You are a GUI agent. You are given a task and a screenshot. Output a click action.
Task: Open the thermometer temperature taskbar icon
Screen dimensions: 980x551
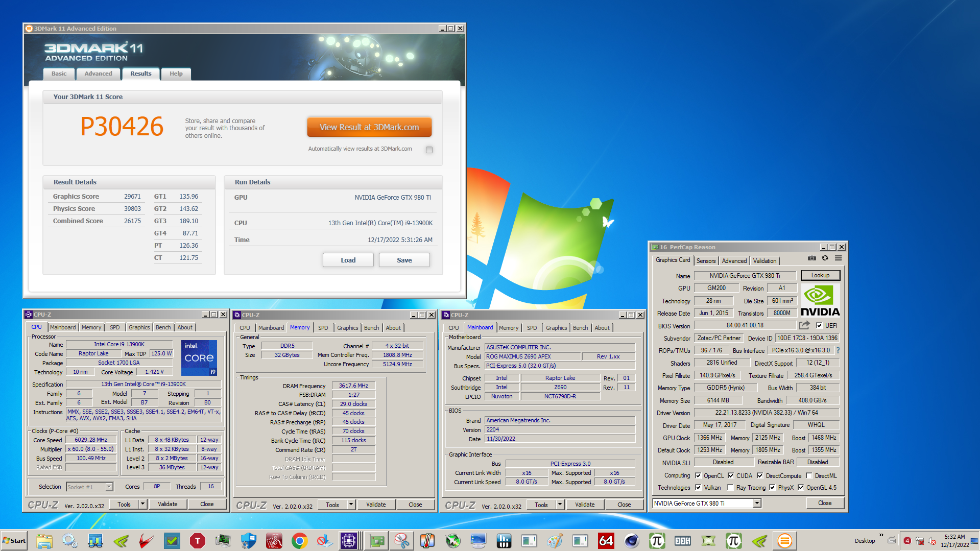[427, 541]
